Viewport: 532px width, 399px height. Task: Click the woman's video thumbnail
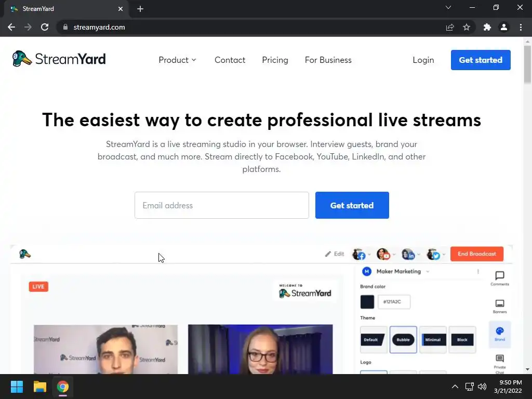(x=260, y=349)
